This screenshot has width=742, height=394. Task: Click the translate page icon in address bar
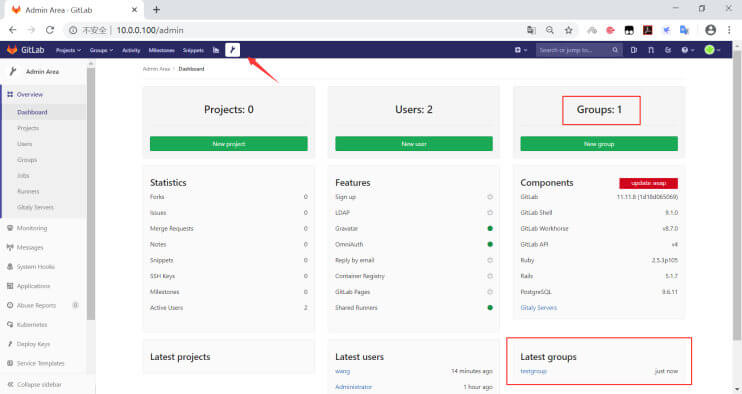531,30
